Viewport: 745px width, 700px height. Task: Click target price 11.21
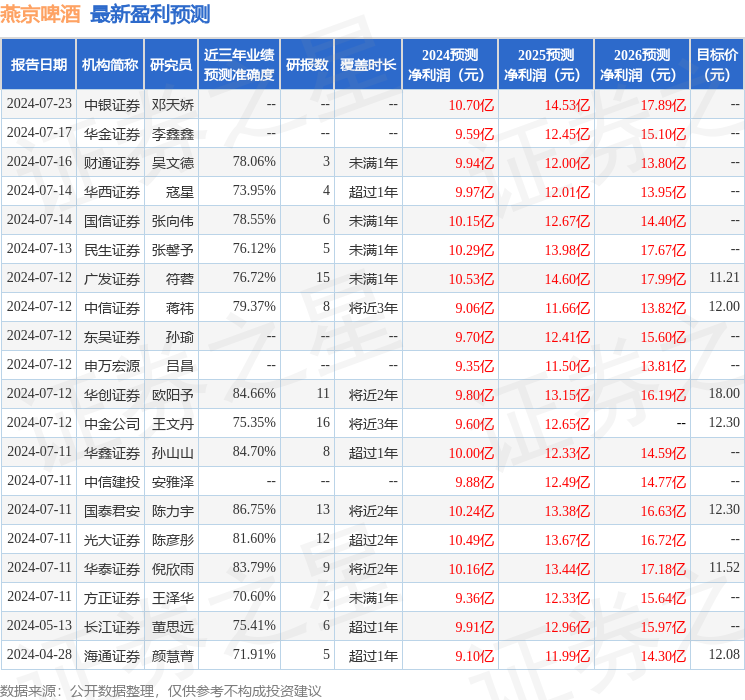tap(724, 278)
